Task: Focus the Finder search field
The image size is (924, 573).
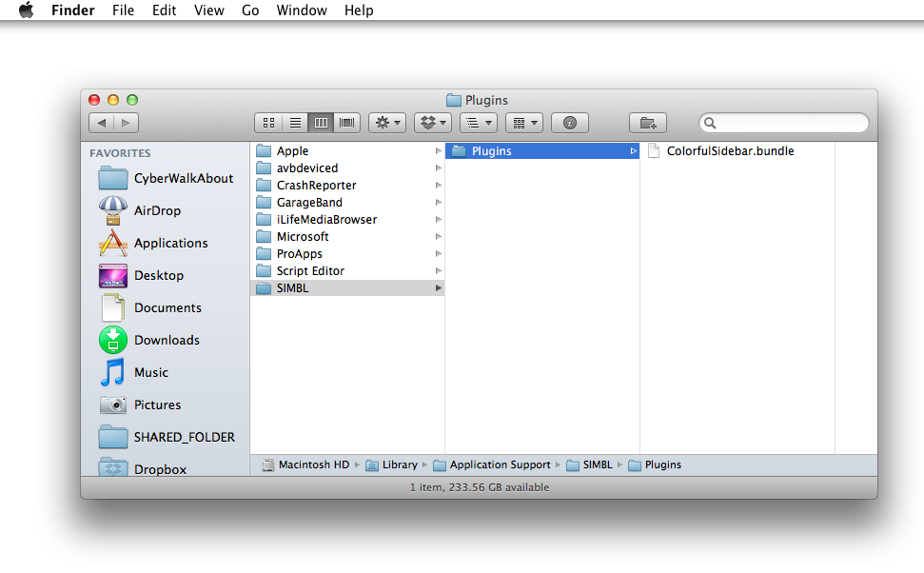Action: pos(784,123)
